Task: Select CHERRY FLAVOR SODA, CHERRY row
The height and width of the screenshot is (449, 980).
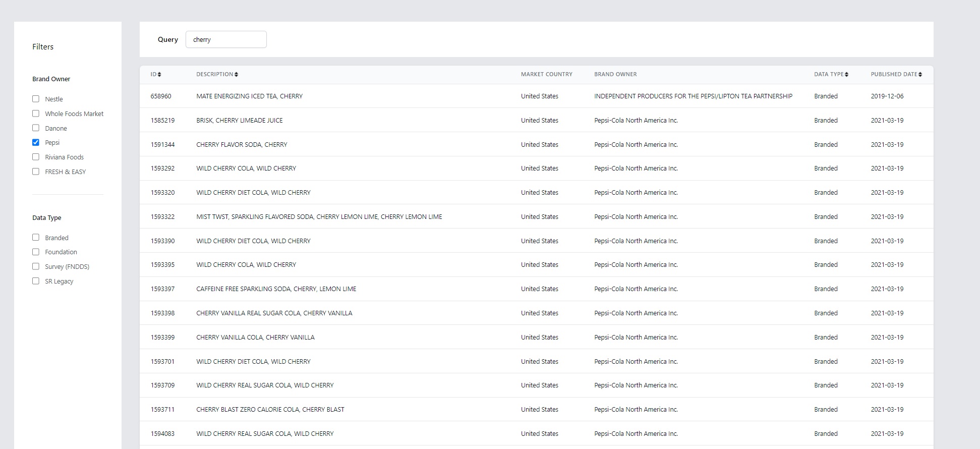Action: 537,144
